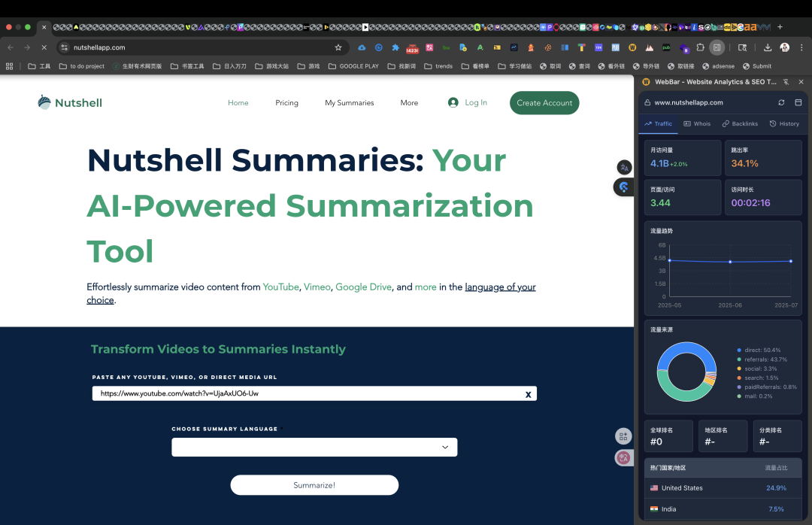Click the TDK extension icon
This screenshot has height=525, width=812.
click(x=598, y=47)
